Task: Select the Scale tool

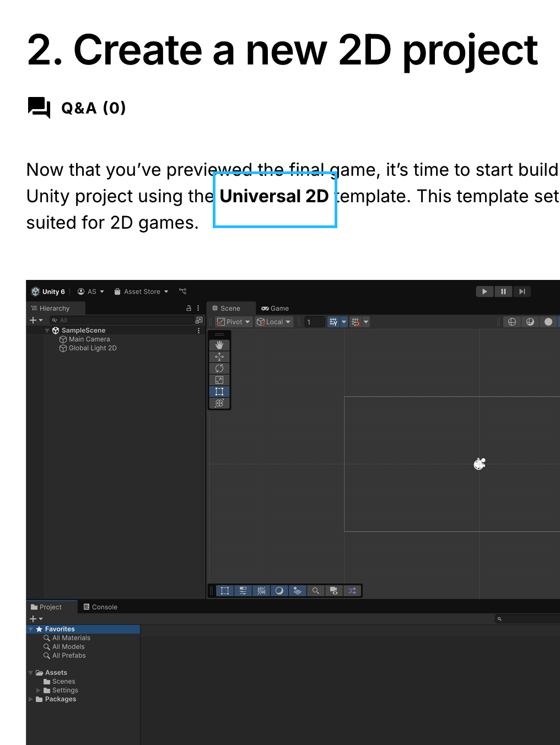Action: (219, 380)
